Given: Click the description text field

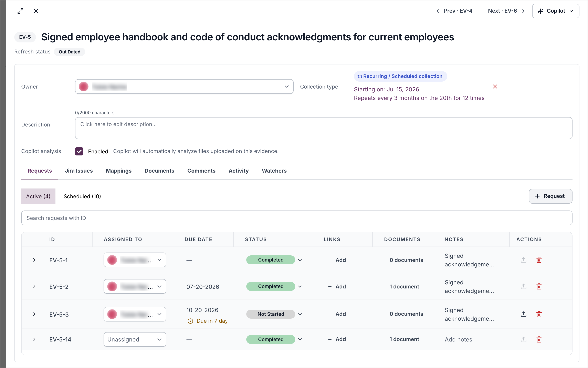Looking at the screenshot, I should coord(324,128).
